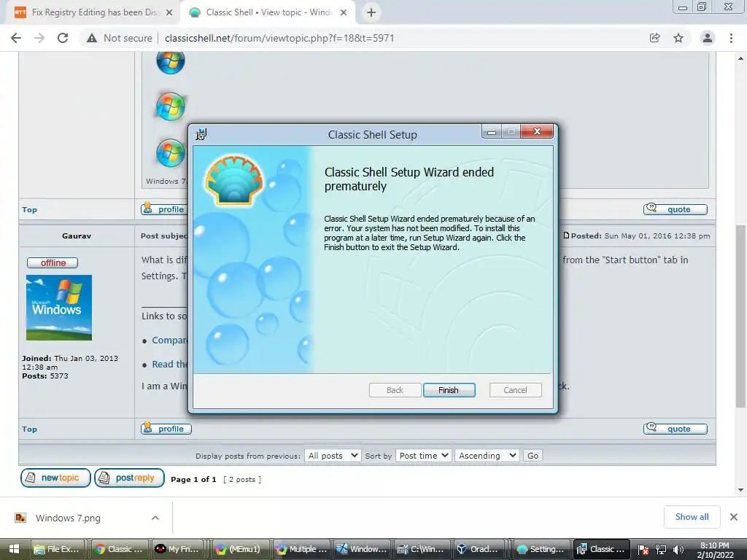This screenshot has height=560, width=747.
Task: Open the Oracl... VirtualBox taskbar item
Action: coord(479,549)
